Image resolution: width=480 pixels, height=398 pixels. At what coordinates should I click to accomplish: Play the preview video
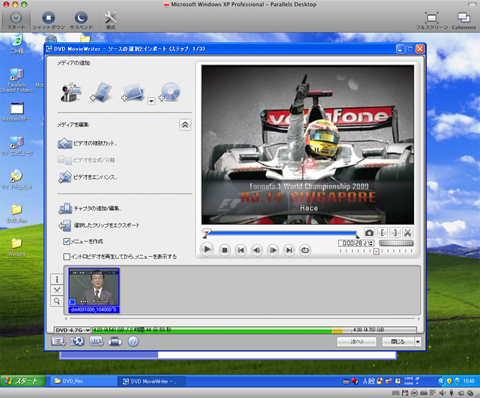[207, 249]
